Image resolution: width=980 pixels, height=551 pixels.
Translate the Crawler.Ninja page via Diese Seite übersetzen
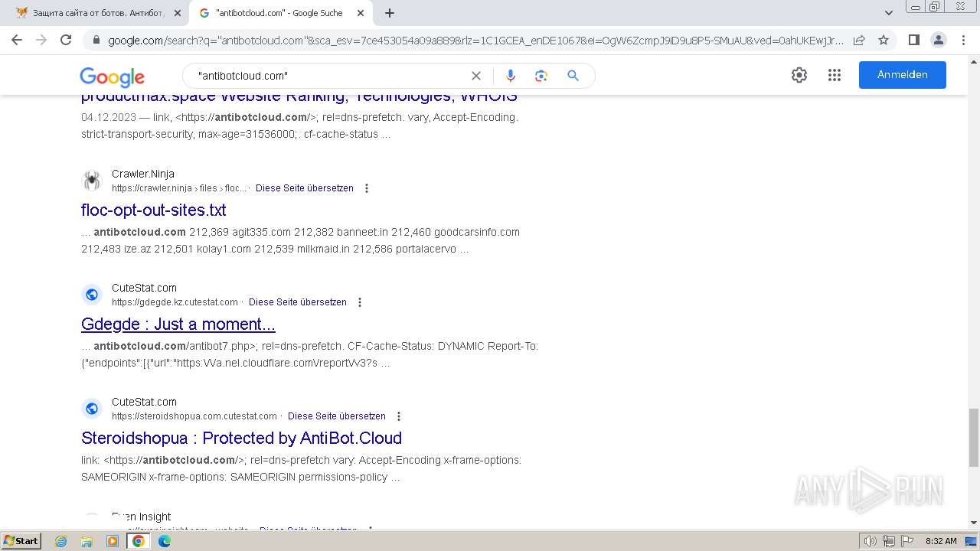click(x=305, y=188)
